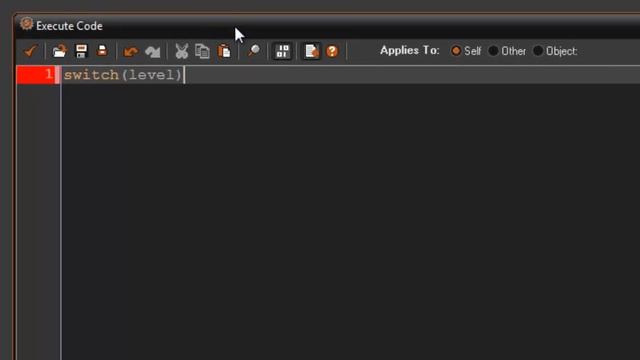640x360 pixels.
Task: Load code from file (open folder icon)
Action: (60, 51)
